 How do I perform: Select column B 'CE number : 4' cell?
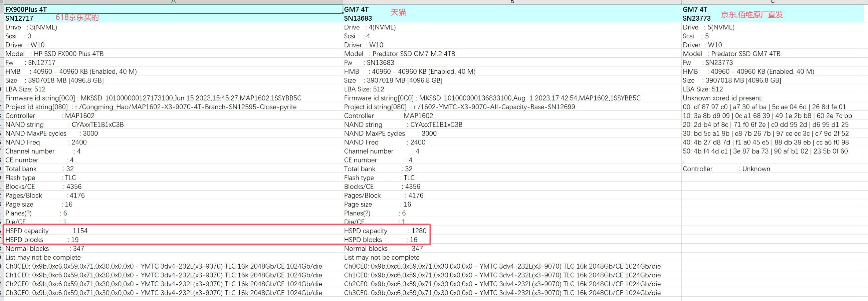pos(512,160)
